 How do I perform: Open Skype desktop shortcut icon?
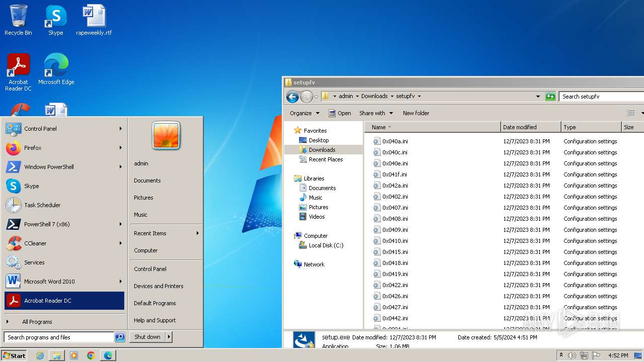coord(55,20)
